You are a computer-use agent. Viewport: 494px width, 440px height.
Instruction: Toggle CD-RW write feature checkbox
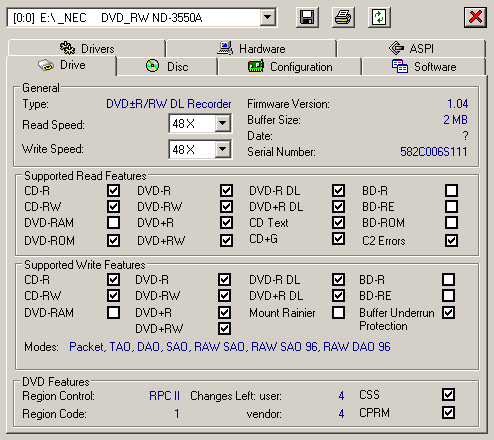[113, 295]
